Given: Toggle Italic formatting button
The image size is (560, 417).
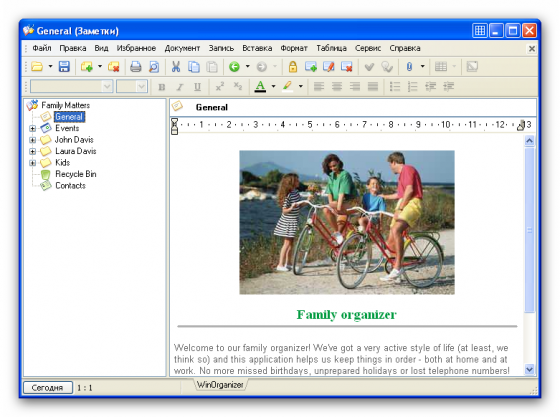Looking at the screenshot, I should (180, 87).
